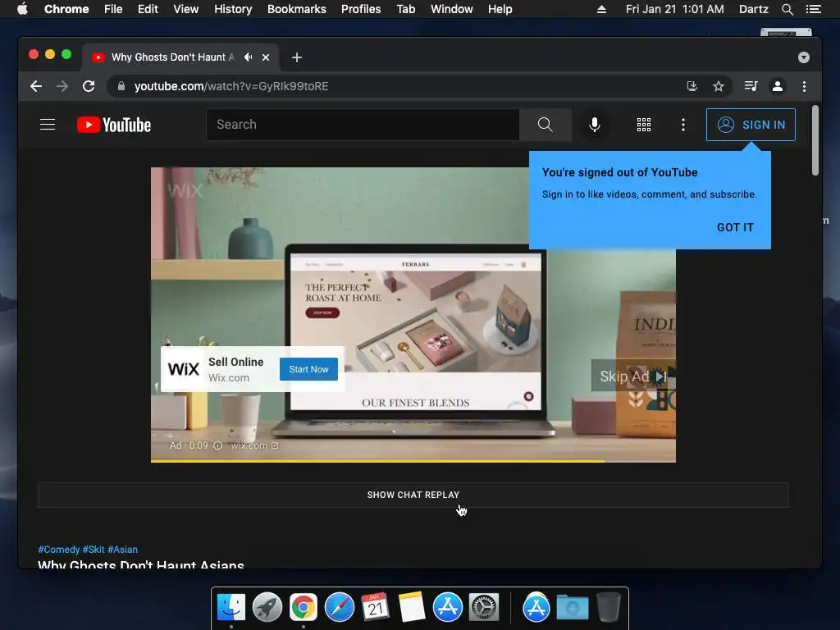The image size is (840, 630).
Task: Open the History menu
Action: [233, 9]
